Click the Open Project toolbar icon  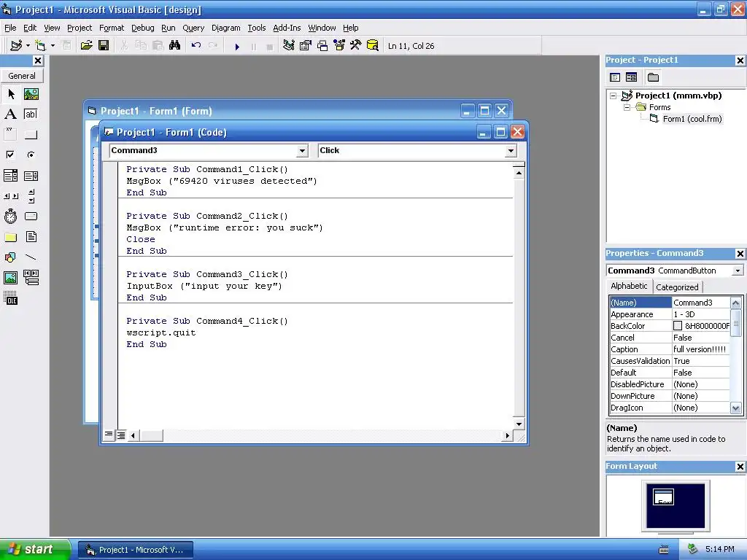(86, 46)
